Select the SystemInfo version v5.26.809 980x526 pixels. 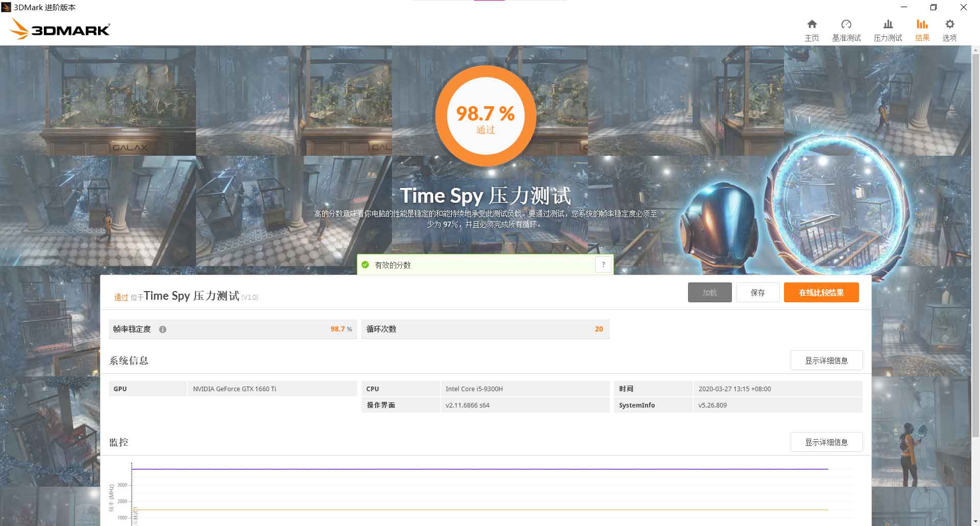coord(713,405)
